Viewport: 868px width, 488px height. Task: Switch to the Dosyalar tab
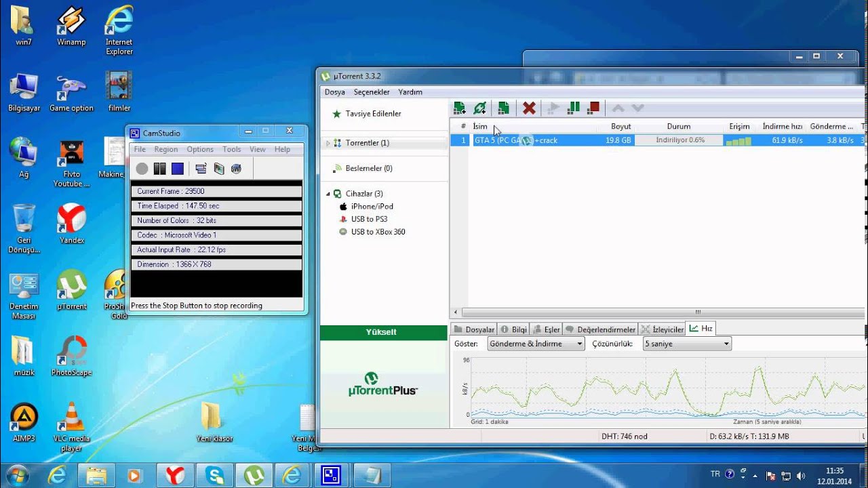pos(474,329)
